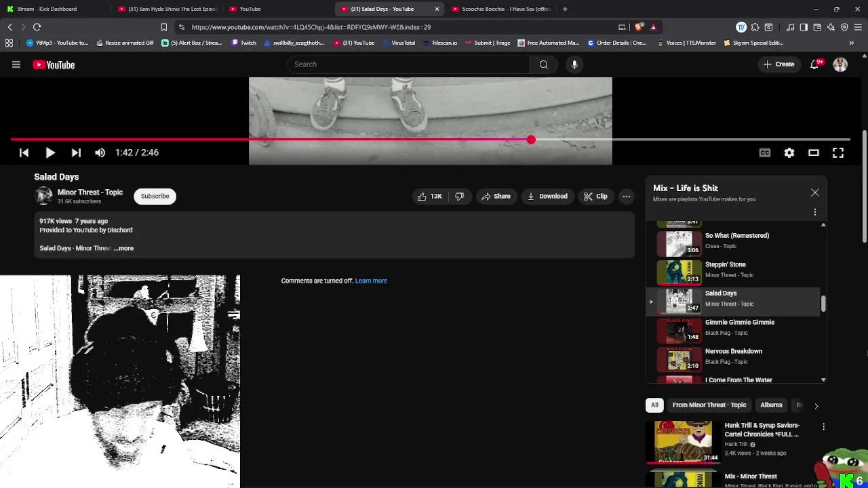Open the Brave Wallet icon
This screenshot has height=488, width=868.
[817, 27]
